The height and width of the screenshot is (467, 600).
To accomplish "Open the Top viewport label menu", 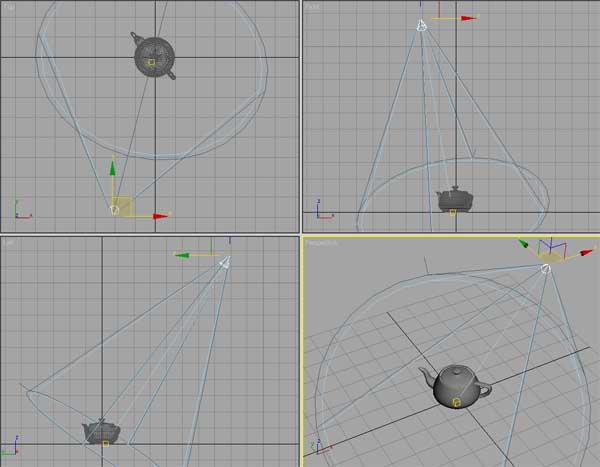I will [8, 6].
